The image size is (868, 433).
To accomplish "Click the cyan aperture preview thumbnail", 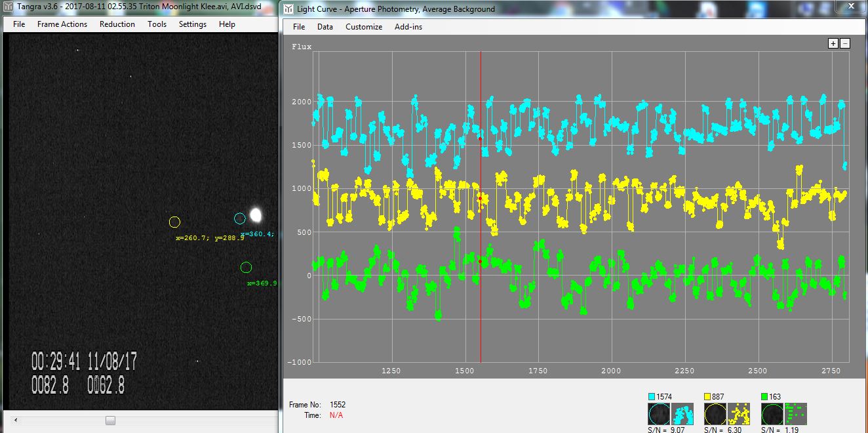I will coord(659,414).
